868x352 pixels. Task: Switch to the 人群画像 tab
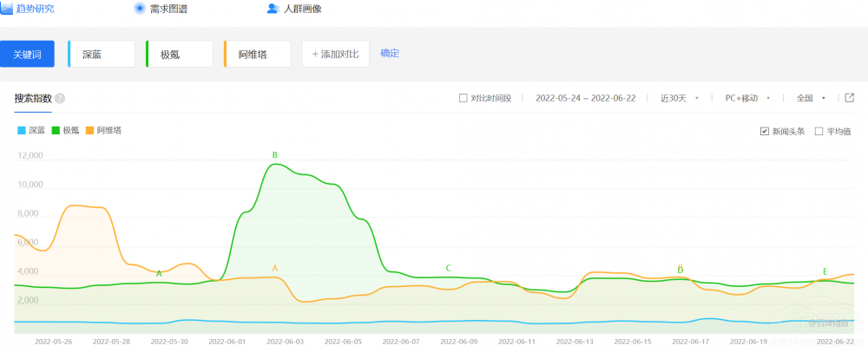(x=302, y=9)
